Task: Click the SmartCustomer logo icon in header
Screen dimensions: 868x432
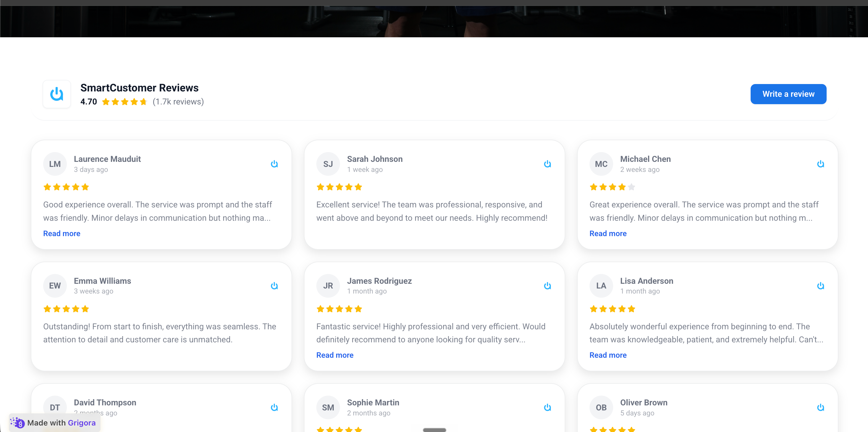Action: click(x=56, y=94)
